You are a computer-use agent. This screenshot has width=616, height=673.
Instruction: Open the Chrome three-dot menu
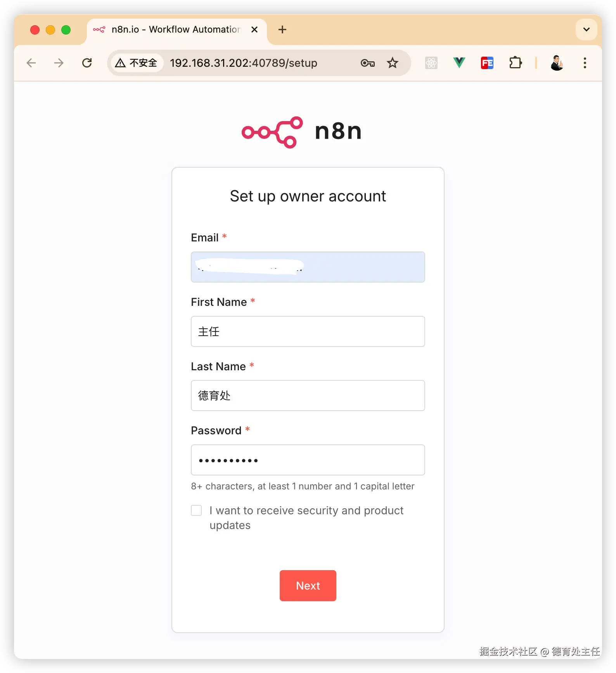pyautogui.click(x=585, y=63)
